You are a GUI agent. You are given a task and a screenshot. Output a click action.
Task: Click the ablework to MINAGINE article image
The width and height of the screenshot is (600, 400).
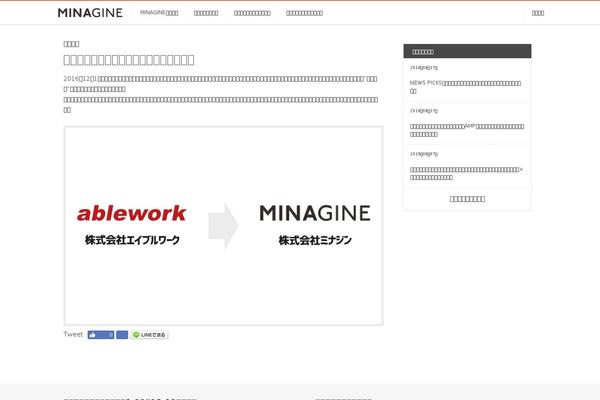(x=223, y=226)
